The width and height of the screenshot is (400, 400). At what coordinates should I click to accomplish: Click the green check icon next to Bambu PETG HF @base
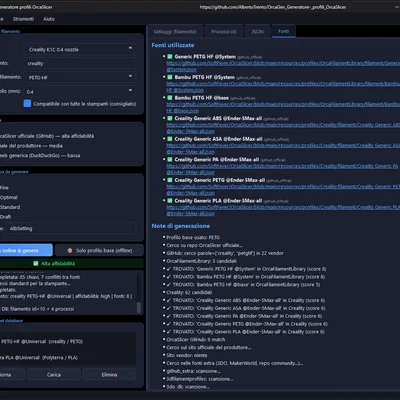pos(170,98)
